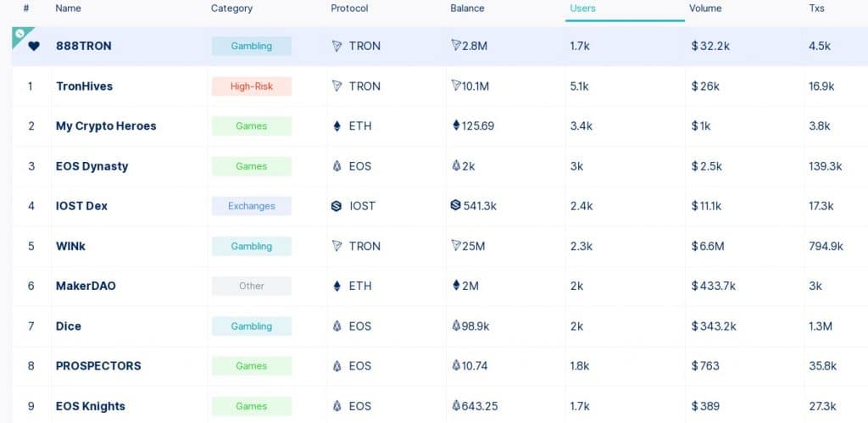Sort the table by the Category column
Screen dimensions: 868x423
231,8
